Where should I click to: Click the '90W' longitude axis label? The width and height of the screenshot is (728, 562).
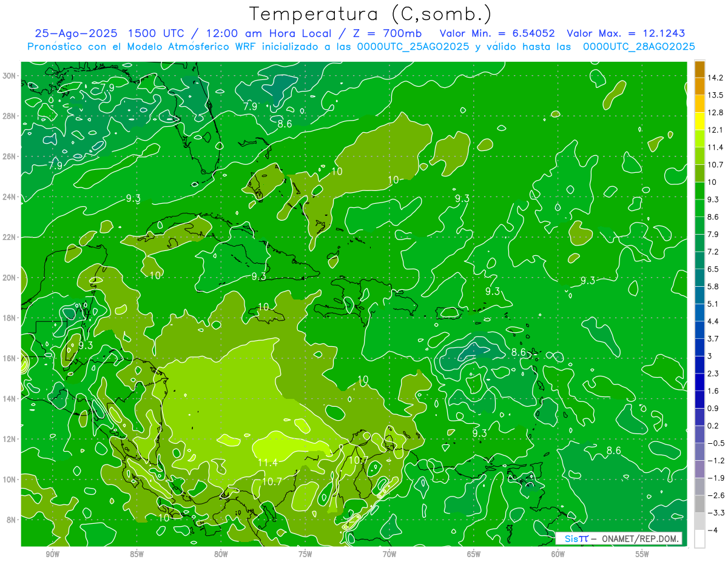[52, 554]
